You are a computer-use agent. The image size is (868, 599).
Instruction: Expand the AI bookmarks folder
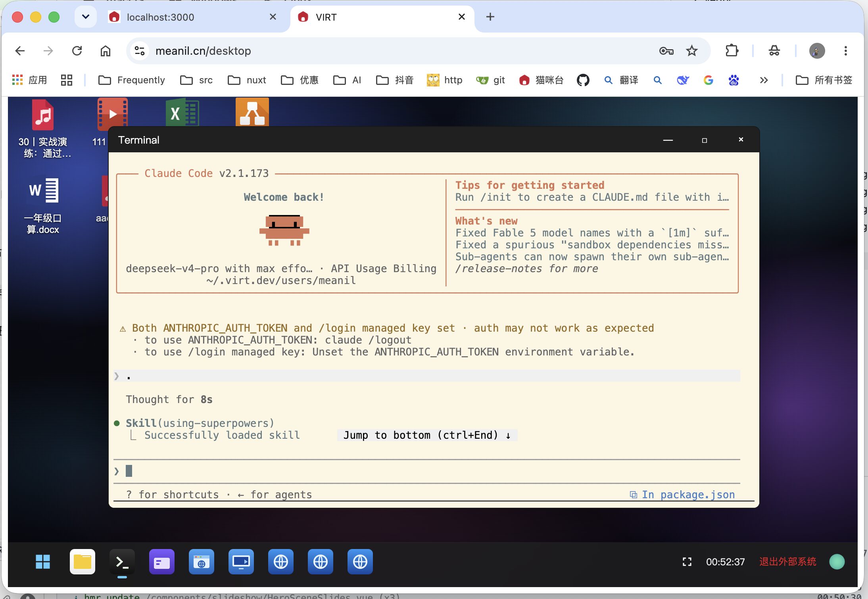pyautogui.click(x=347, y=80)
